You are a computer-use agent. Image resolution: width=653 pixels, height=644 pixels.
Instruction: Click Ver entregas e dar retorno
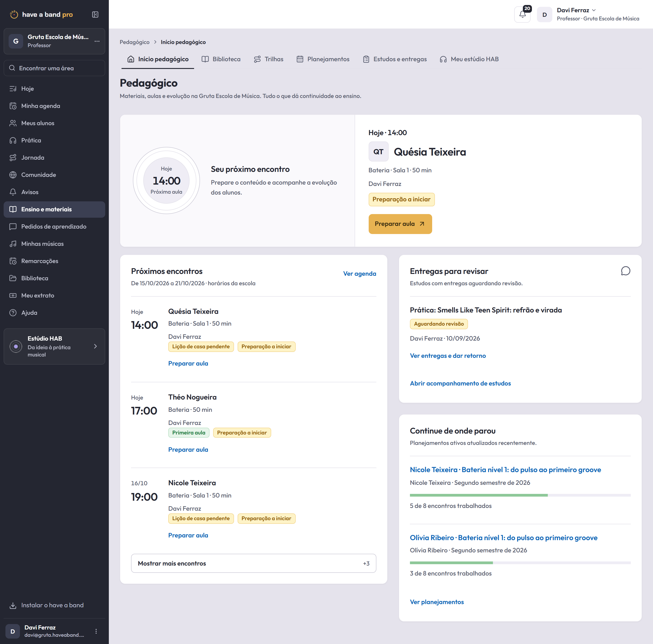point(448,356)
